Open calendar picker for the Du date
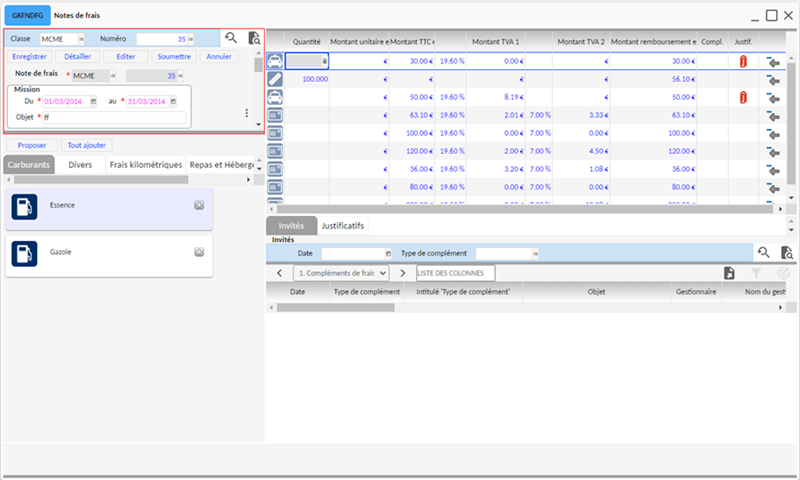 point(93,101)
